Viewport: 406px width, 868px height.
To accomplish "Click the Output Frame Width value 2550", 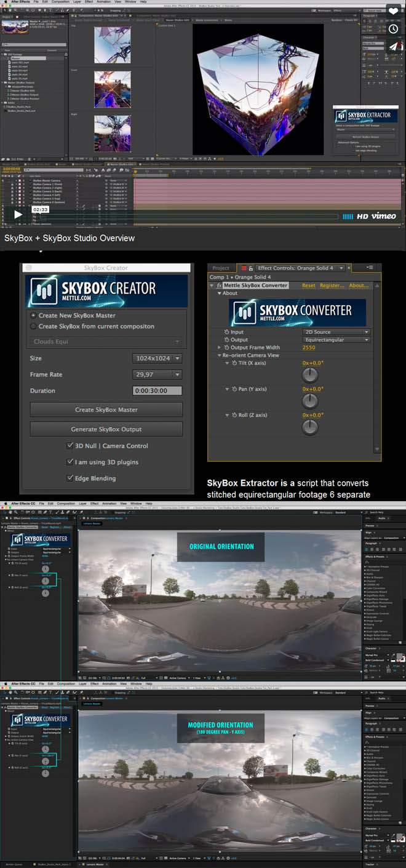I will coord(309,348).
